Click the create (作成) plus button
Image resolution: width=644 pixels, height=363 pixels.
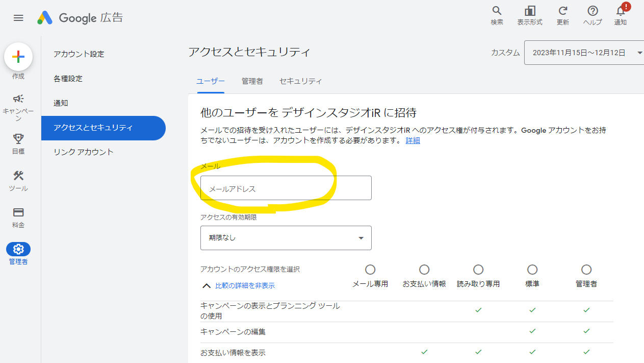tap(18, 57)
